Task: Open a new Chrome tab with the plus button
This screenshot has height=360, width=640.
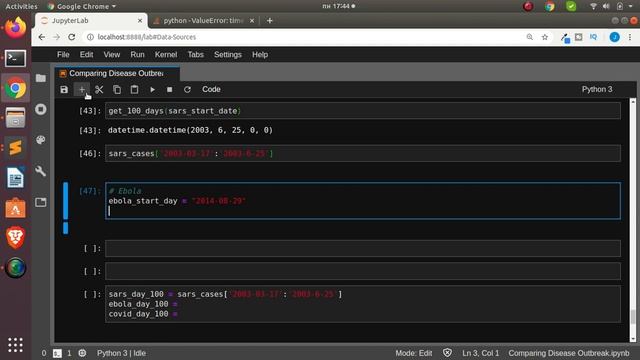Action: coord(269,20)
